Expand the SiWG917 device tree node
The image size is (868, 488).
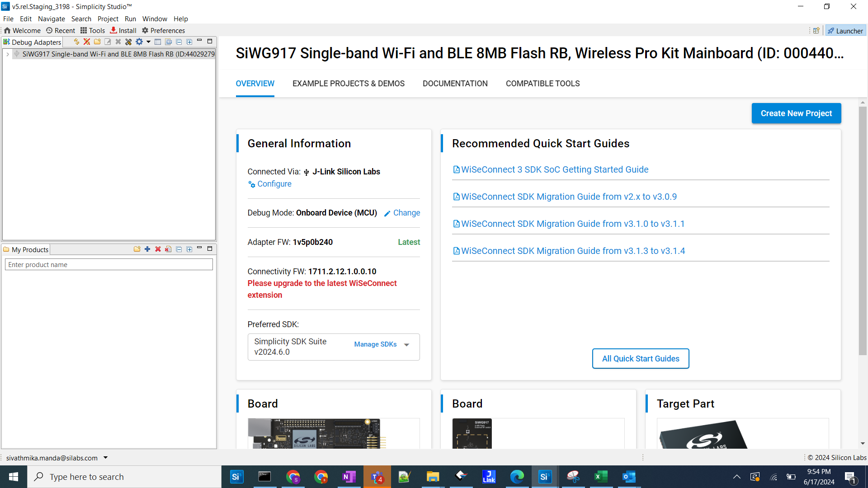point(8,54)
